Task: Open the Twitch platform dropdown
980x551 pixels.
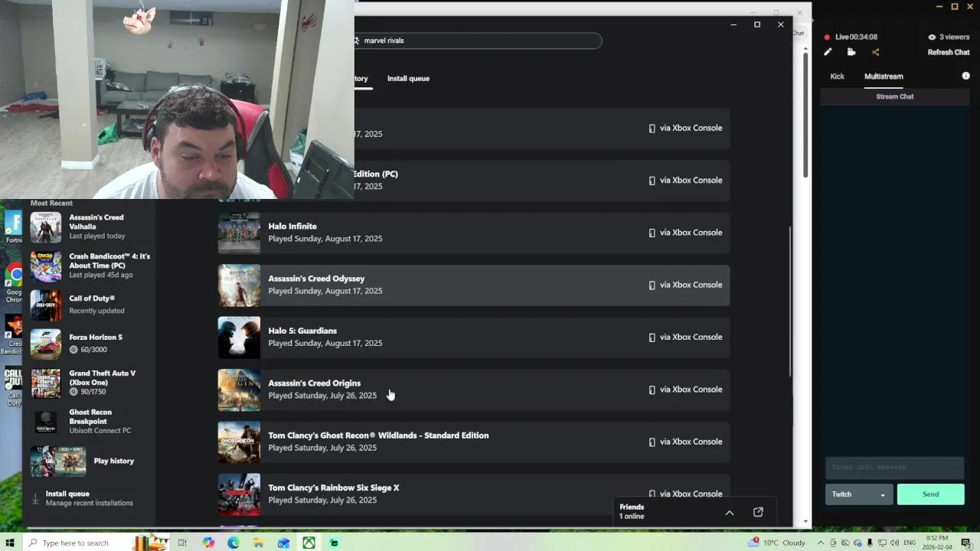Action: tap(859, 494)
